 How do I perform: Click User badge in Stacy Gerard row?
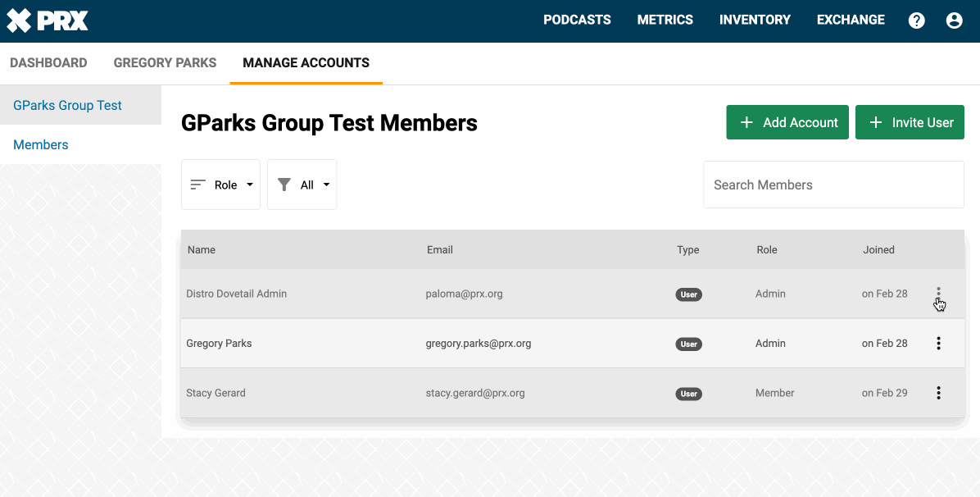(689, 394)
